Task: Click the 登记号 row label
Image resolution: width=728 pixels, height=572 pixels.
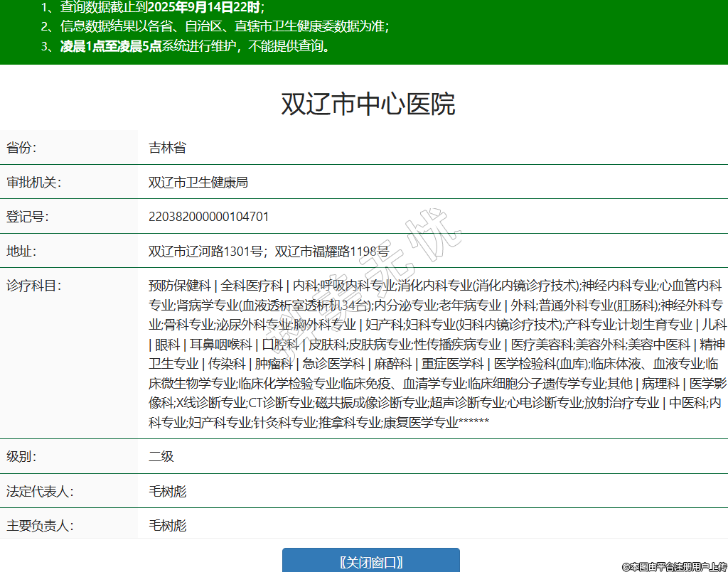Action: [27, 217]
